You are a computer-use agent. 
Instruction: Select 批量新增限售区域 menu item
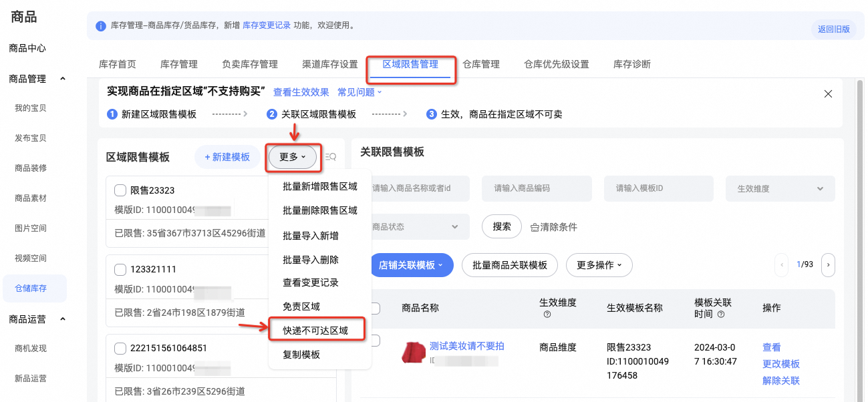pos(320,186)
